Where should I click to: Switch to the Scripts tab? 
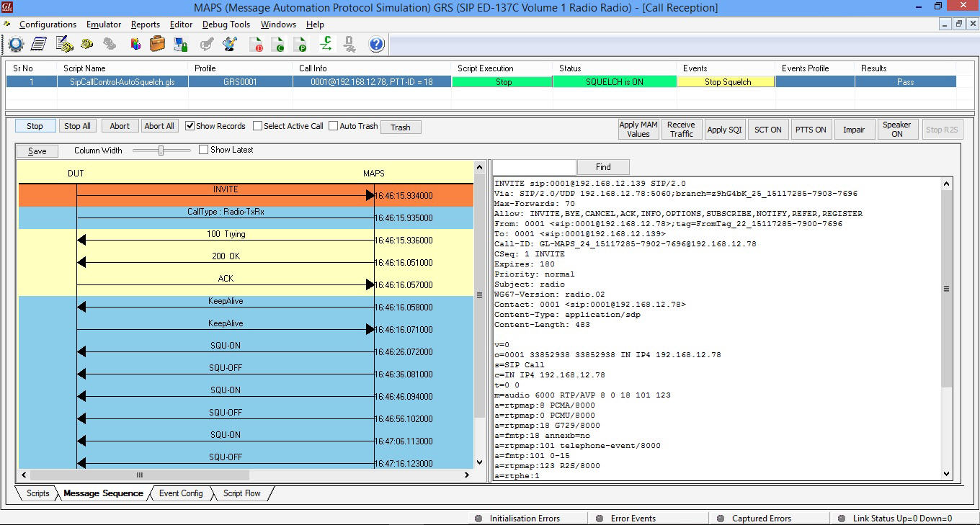pyautogui.click(x=37, y=493)
